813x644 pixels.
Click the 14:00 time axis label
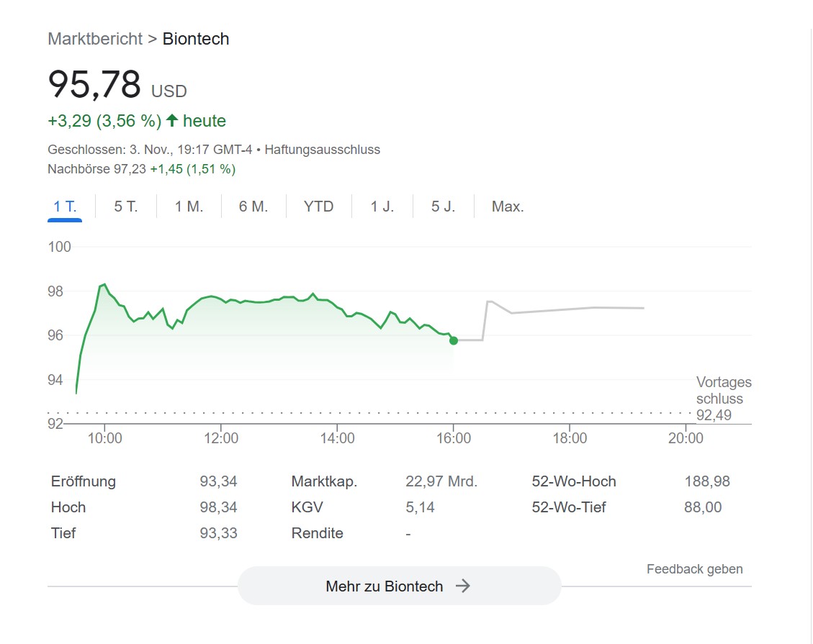(338, 438)
